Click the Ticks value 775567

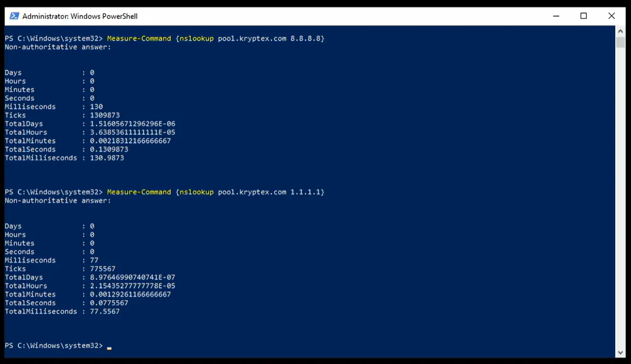click(x=102, y=269)
